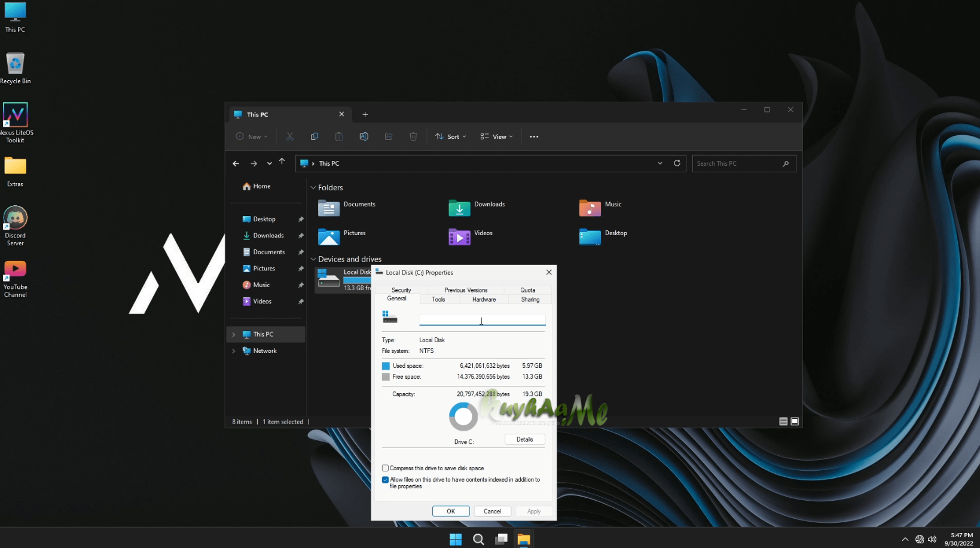Open the Sort dropdown
Image resolution: width=980 pixels, height=548 pixels.
point(450,136)
